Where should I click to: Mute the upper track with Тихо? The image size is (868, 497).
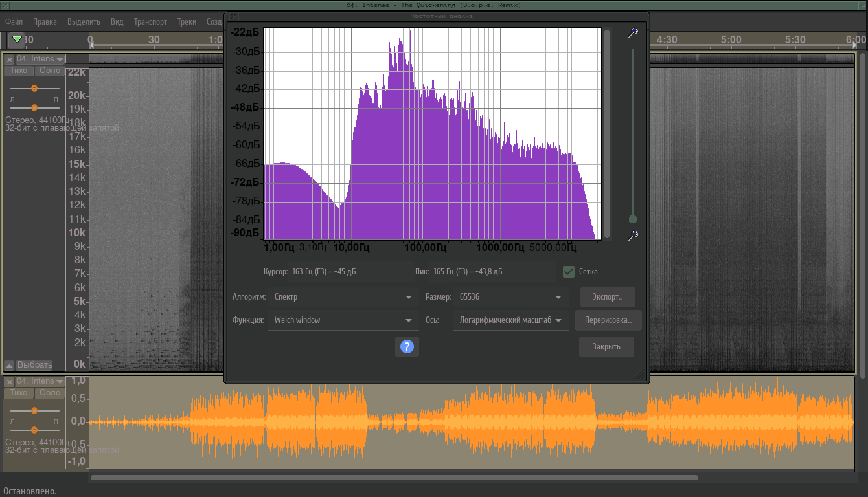pyautogui.click(x=19, y=71)
